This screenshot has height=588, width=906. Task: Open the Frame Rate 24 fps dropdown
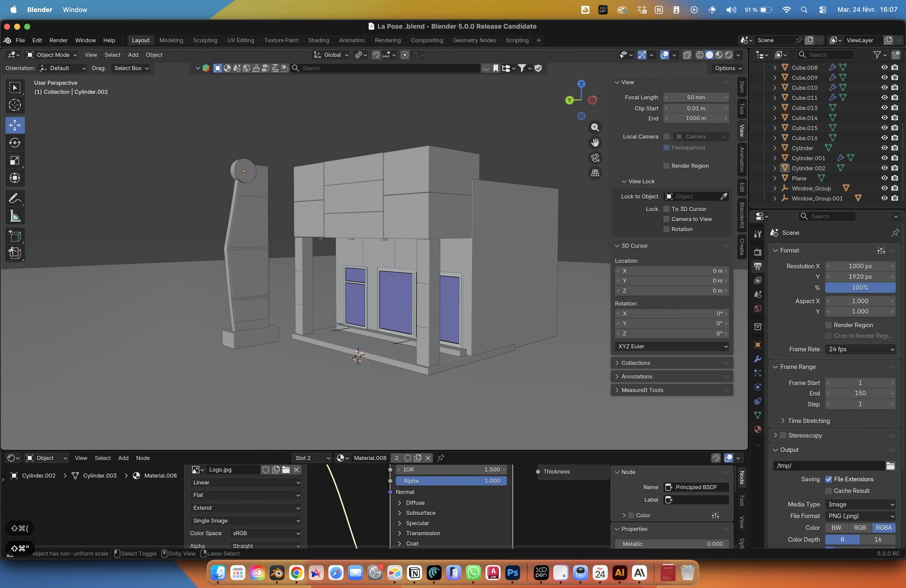coord(861,349)
